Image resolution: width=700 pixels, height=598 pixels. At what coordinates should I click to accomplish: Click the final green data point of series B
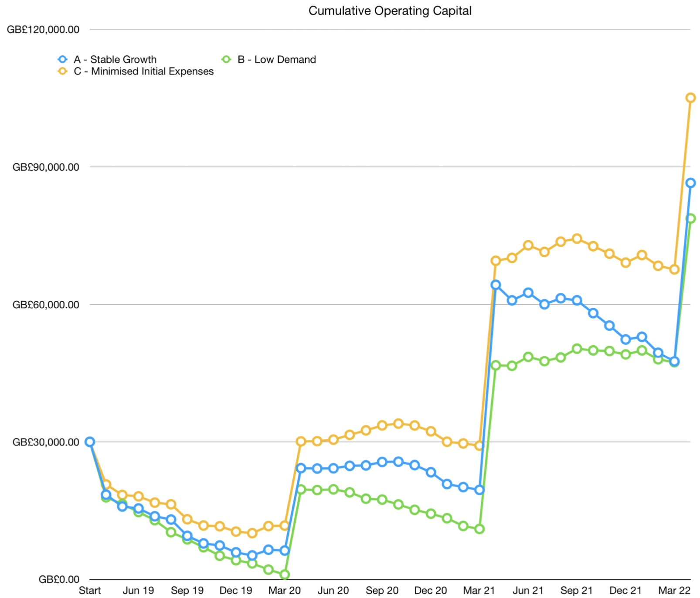[690, 218]
